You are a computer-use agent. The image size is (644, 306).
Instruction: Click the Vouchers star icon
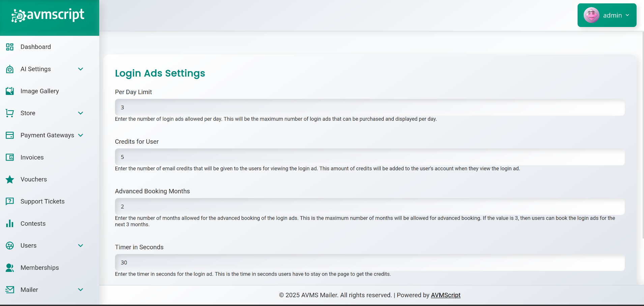(x=10, y=179)
